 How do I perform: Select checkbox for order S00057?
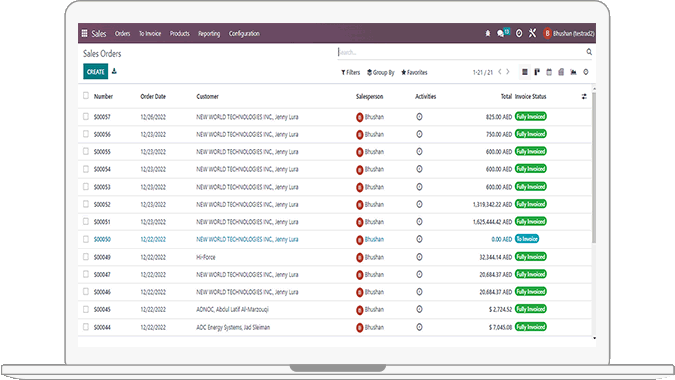[86, 116]
